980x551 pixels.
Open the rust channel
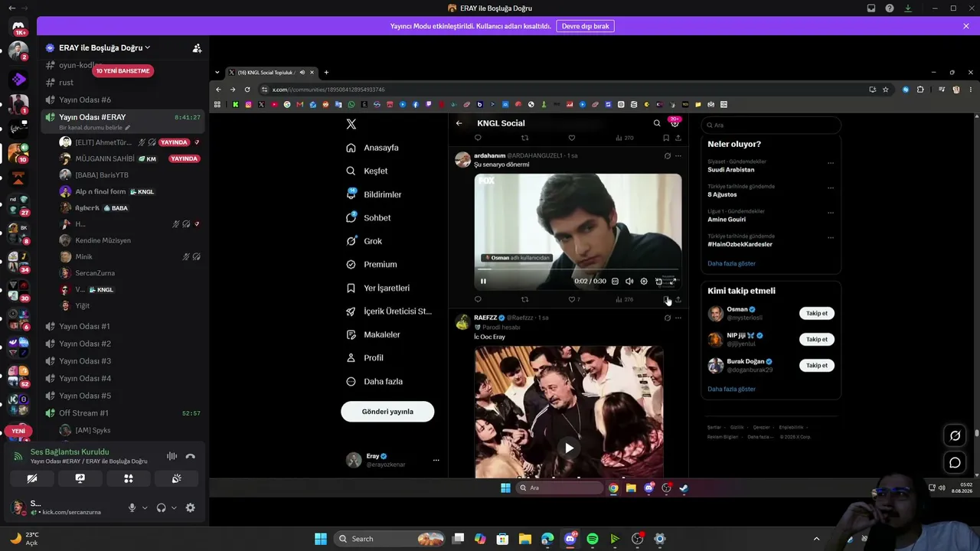tap(122, 83)
